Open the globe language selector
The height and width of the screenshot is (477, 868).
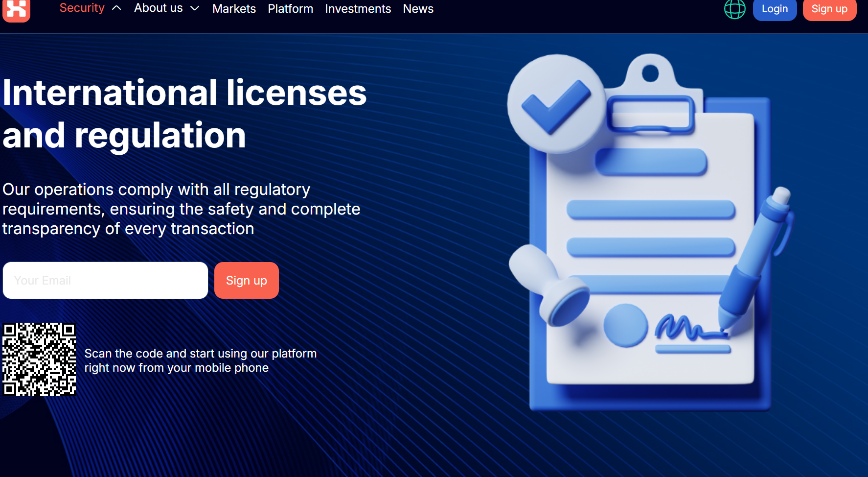tap(734, 9)
